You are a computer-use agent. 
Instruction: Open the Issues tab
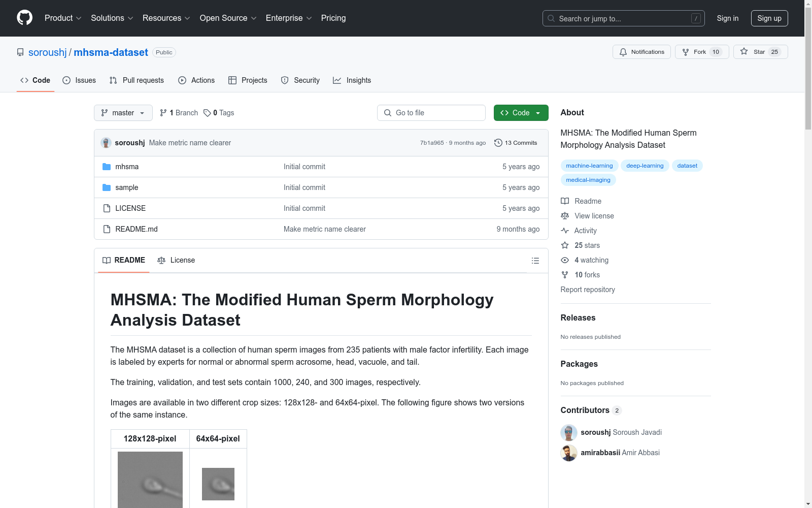click(79, 80)
